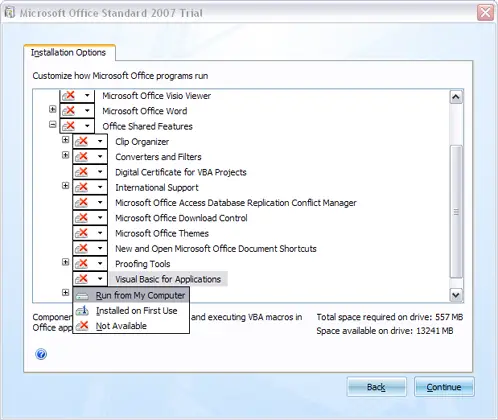The height and width of the screenshot is (420, 498).
Task: Expand the International Support node
Action: coord(65,186)
